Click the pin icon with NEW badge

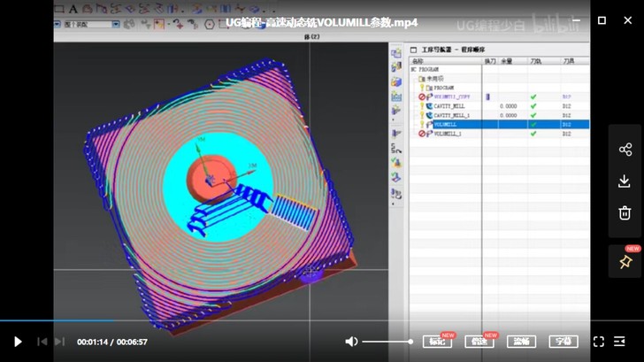(x=625, y=262)
